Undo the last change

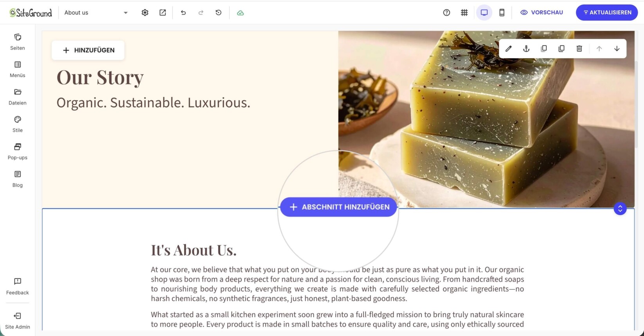[x=183, y=13]
